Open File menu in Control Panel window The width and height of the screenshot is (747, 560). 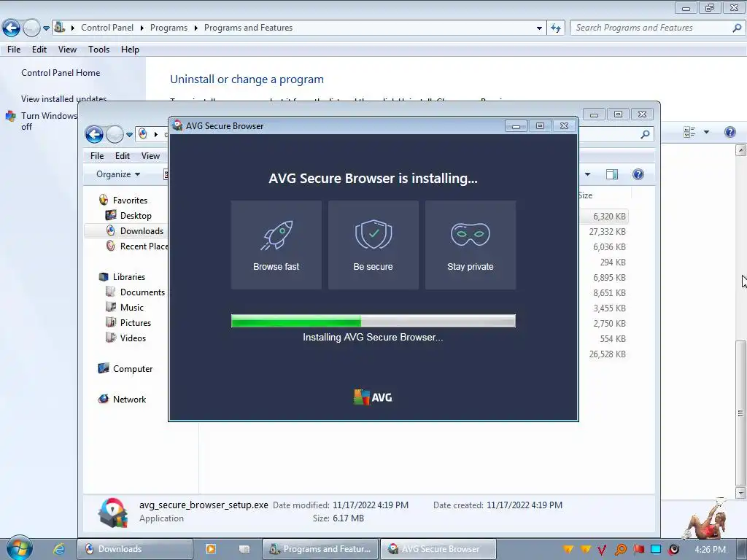tap(14, 50)
